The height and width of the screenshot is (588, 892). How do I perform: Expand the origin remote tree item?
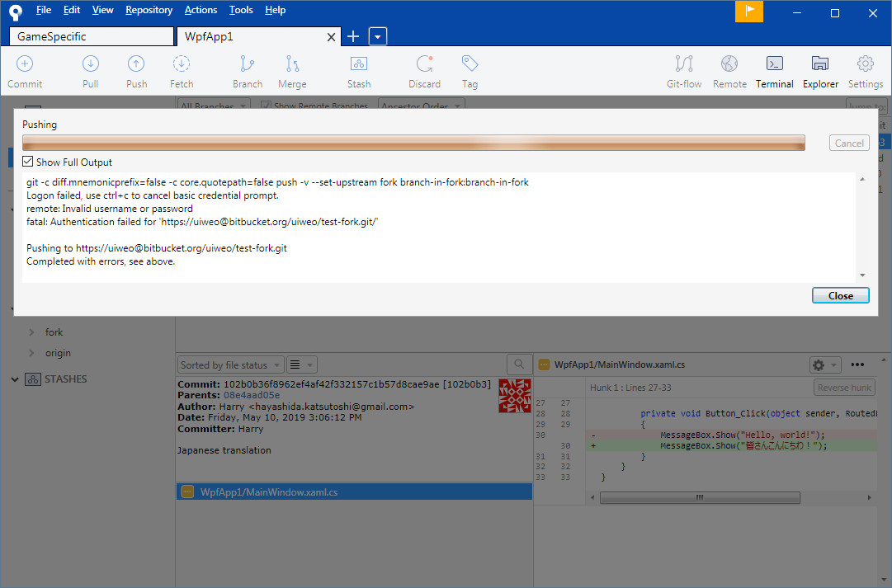click(32, 353)
